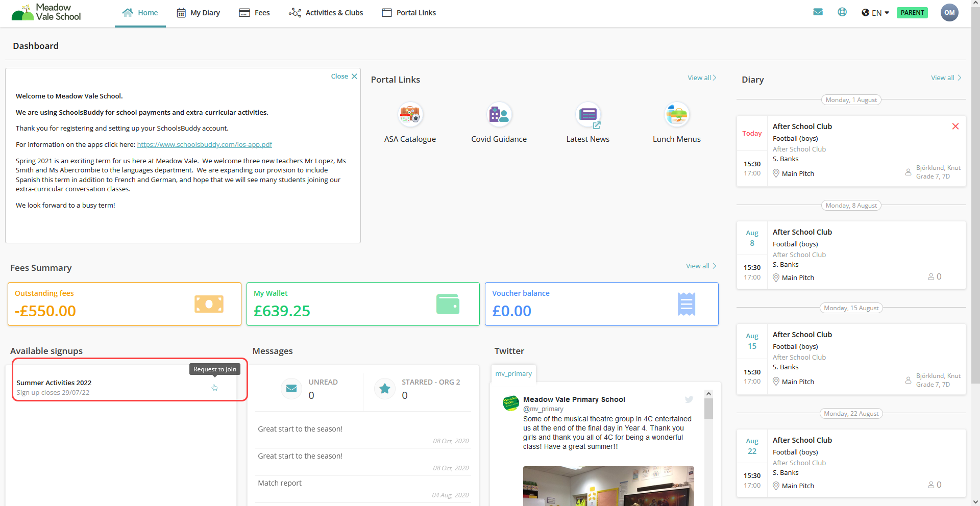Click the Twitter bird icon on tweet
980x506 pixels.
(x=689, y=400)
